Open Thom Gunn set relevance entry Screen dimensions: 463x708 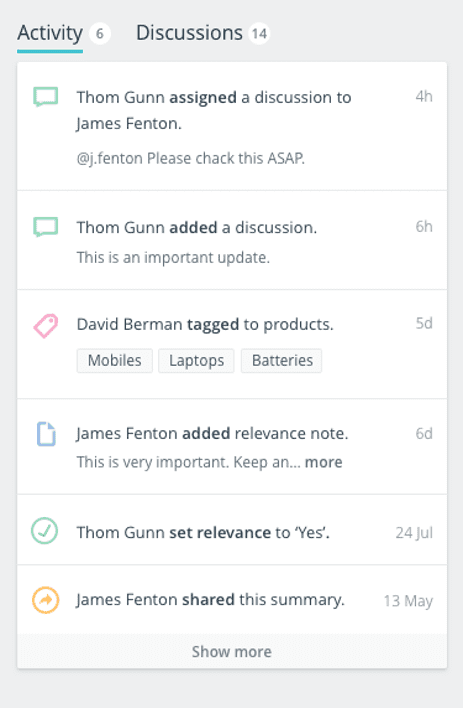232,530
